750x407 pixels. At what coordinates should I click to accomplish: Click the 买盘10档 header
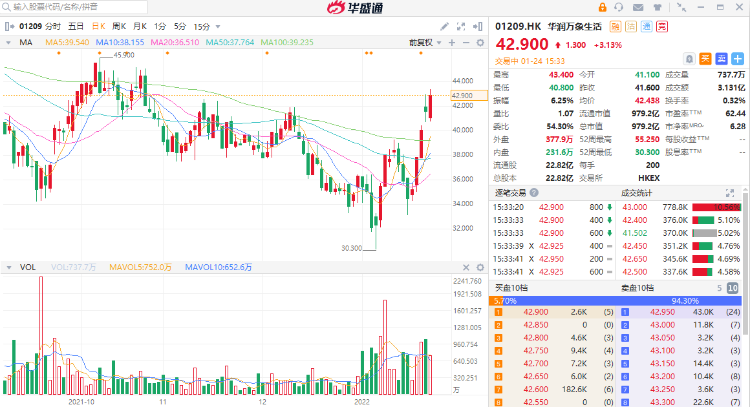pos(511,288)
